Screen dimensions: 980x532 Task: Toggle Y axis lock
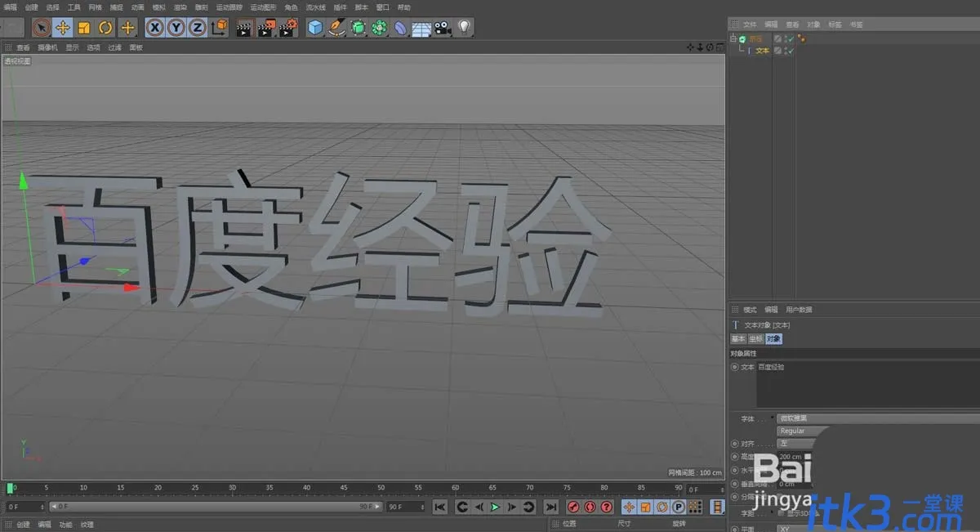tap(176, 28)
